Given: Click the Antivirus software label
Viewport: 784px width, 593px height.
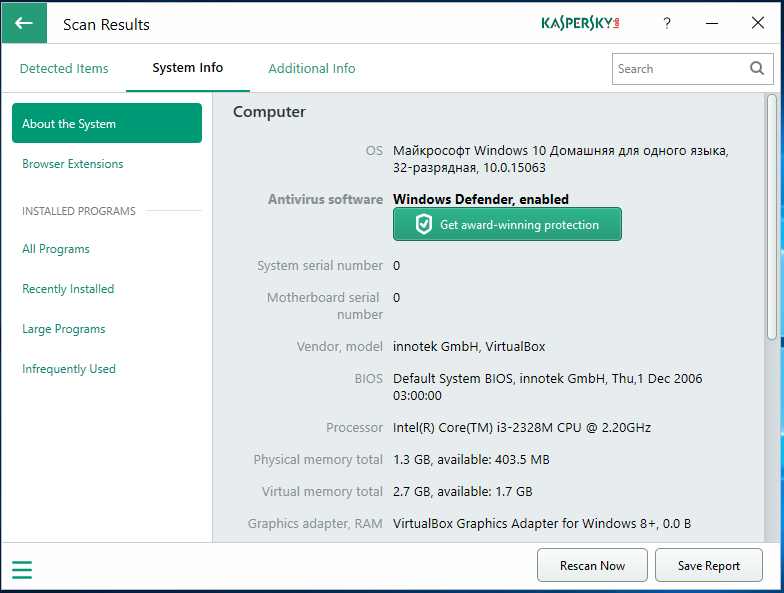Looking at the screenshot, I should [326, 200].
